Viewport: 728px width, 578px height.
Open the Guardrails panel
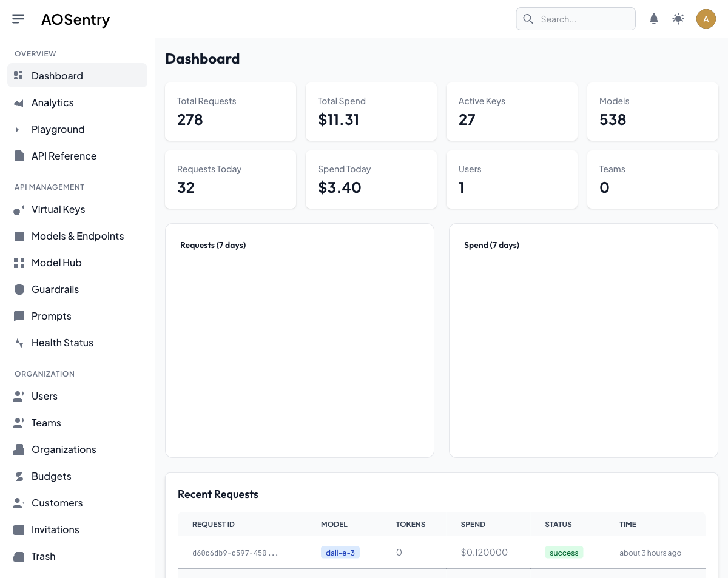pyautogui.click(x=54, y=289)
